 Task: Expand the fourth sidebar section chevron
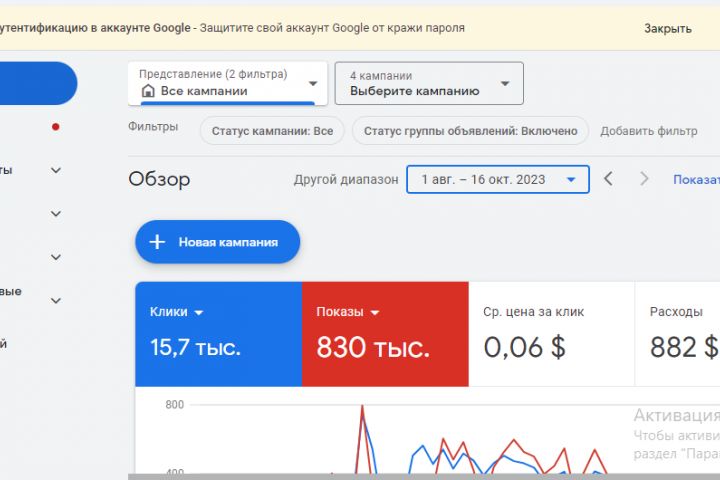56,300
